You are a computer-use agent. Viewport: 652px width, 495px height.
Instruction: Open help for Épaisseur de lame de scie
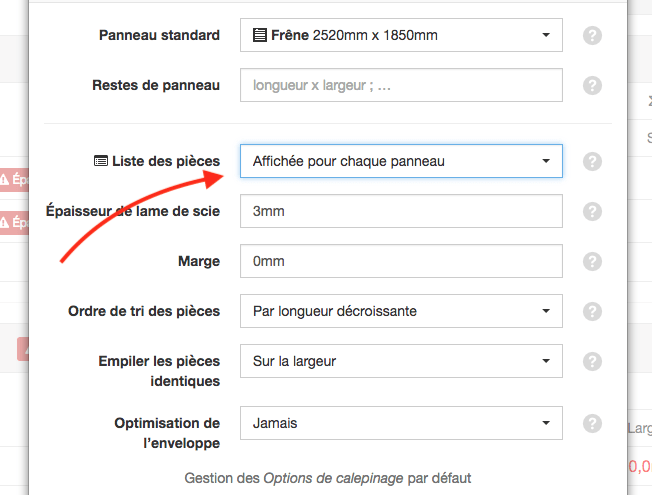[x=592, y=211]
